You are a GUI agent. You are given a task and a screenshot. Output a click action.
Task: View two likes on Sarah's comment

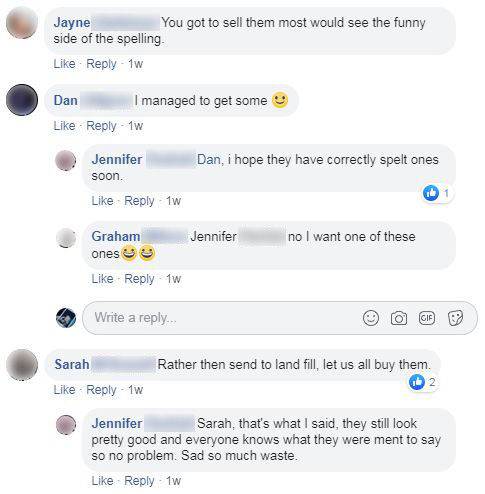pyautogui.click(x=423, y=382)
